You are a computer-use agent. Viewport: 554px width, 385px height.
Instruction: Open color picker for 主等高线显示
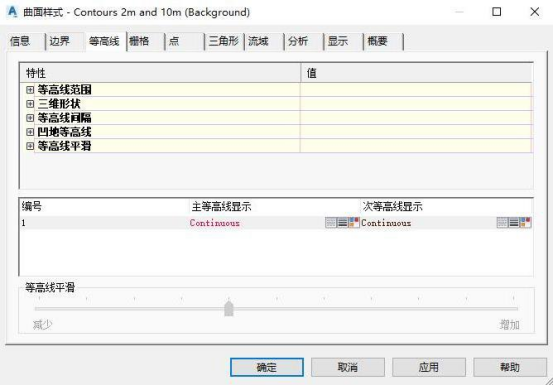click(x=354, y=223)
